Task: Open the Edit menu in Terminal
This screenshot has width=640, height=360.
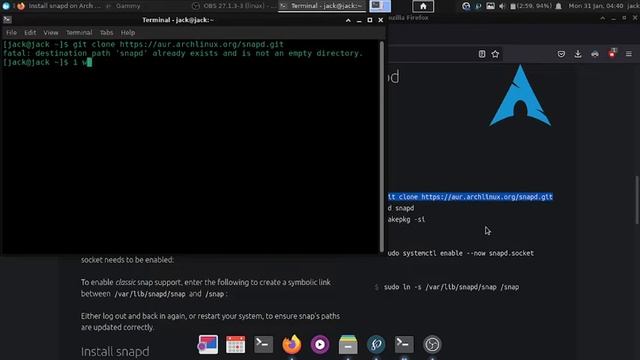Action: [30, 32]
